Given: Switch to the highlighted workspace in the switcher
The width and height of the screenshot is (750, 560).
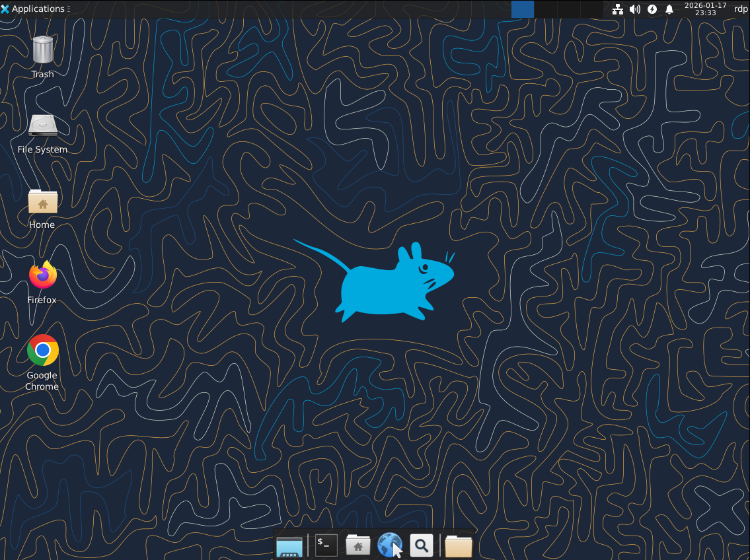Looking at the screenshot, I should 522,9.
